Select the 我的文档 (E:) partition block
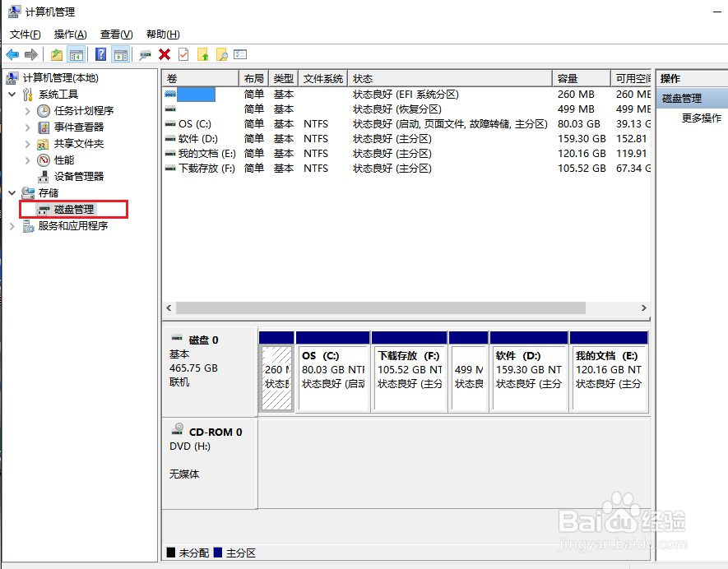Viewport: 728px width, 569px height. tap(609, 372)
